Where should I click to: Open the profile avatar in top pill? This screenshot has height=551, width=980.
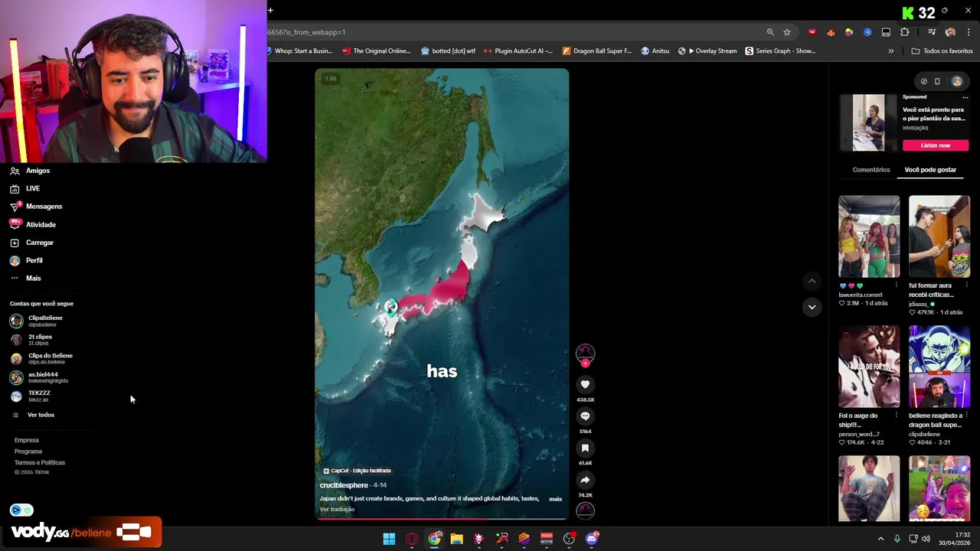click(957, 81)
